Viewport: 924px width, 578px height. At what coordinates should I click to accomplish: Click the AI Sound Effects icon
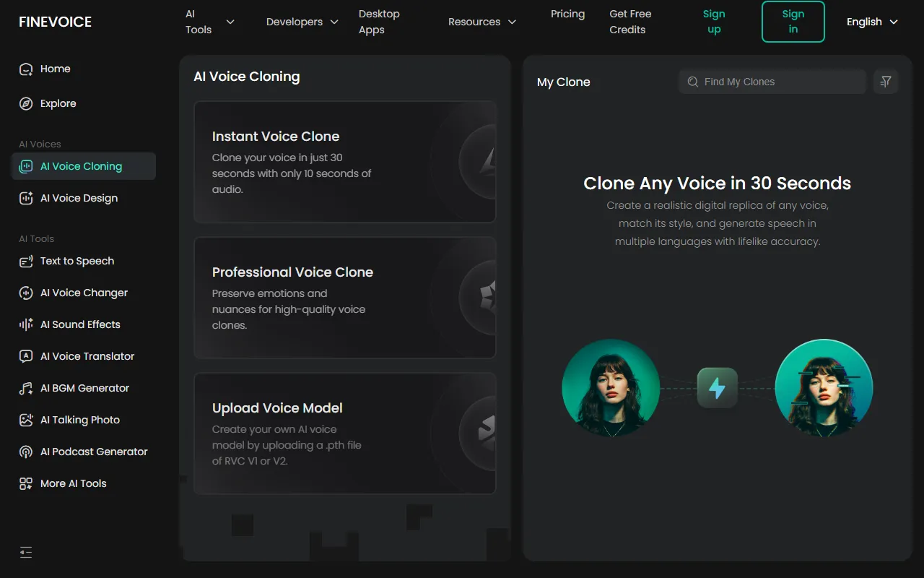(26, 325)
